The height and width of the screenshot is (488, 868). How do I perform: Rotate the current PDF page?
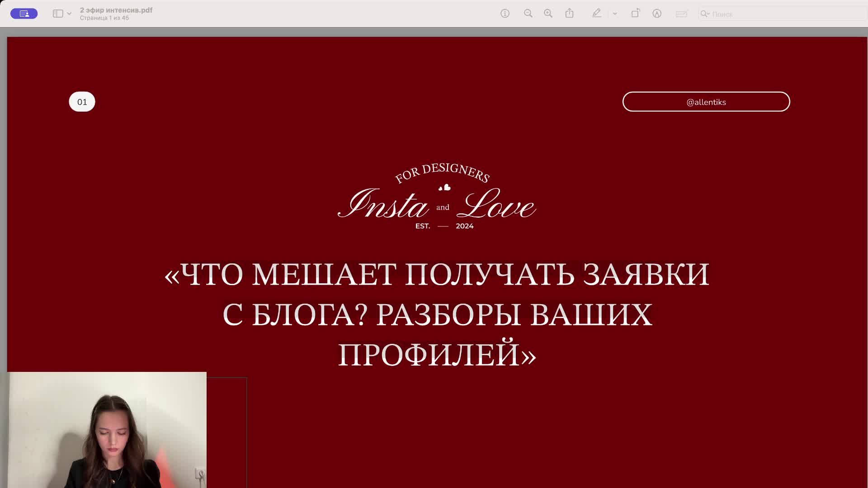[x=636, y=14]
